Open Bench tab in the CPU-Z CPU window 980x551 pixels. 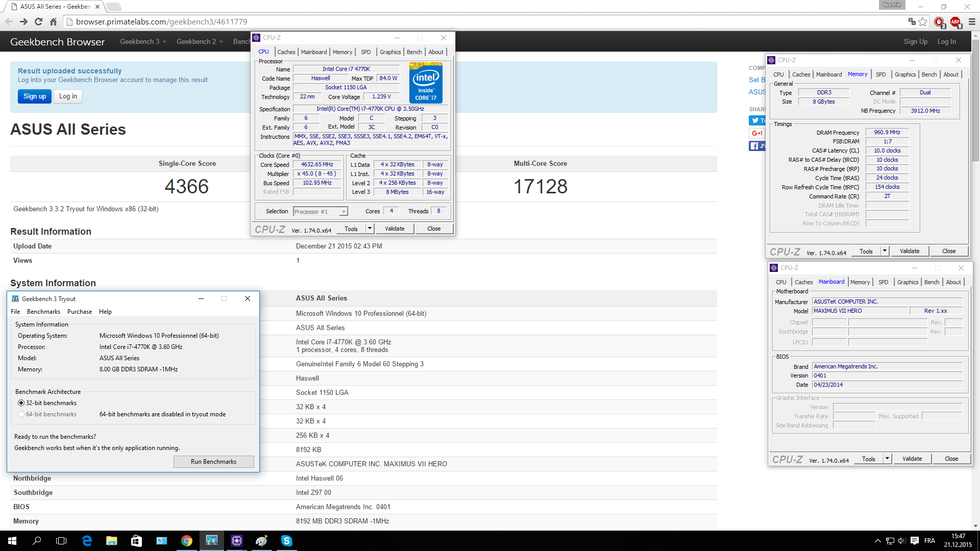[414, 52]
